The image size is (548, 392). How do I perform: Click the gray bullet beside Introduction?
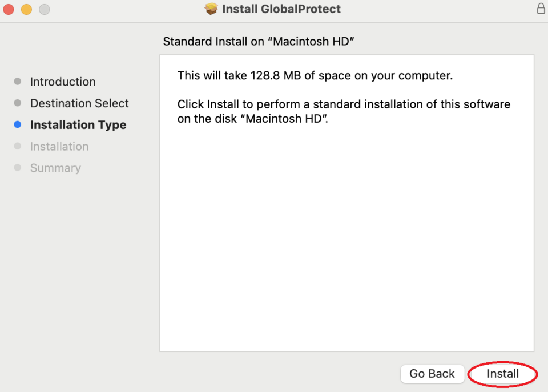coord(18,82)
